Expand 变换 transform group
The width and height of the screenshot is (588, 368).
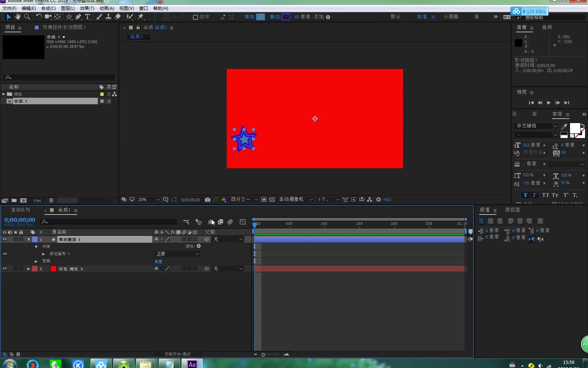click(x=36, y=261)
